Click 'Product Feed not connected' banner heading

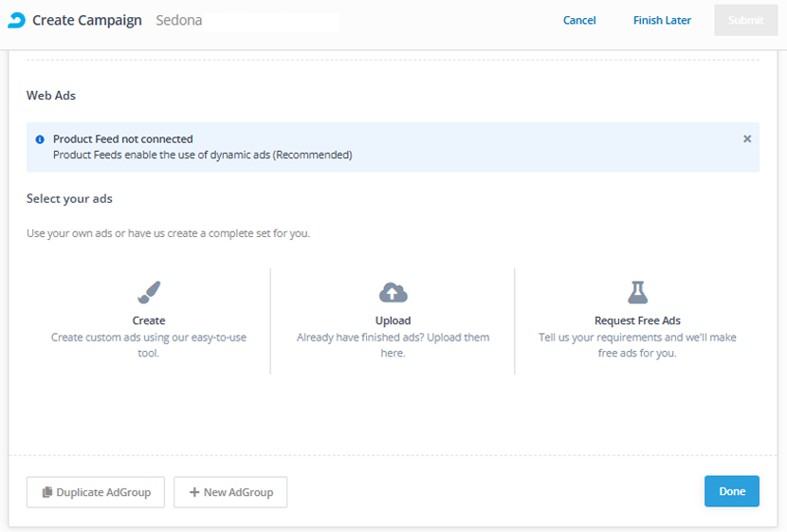[123, 139]
